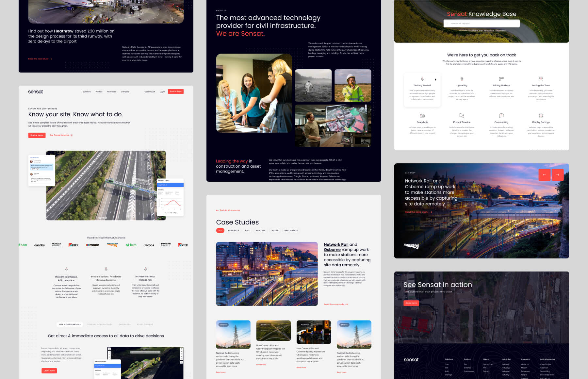The height and width of the screenshot is (379, 588).
Task: Click the Uploading arrow icon
Action: pyautogui.click(x=462, y=79)
